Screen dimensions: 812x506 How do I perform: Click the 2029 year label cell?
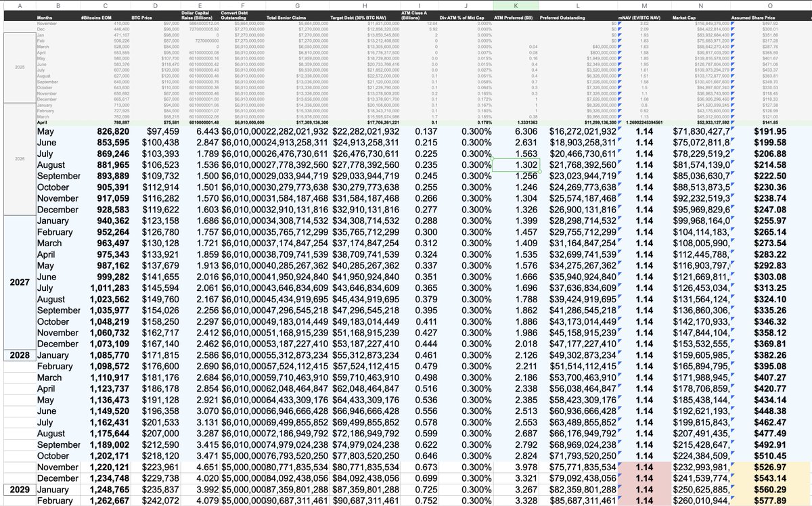coord(18,488)
